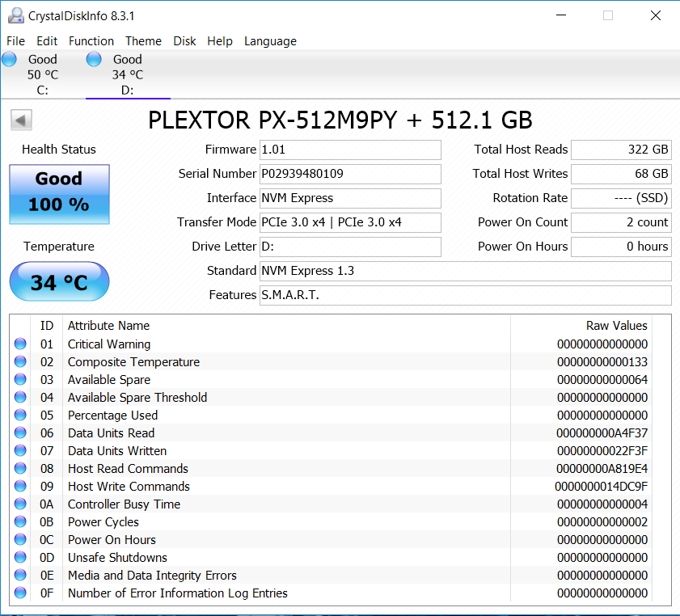This screenshot has width=680, height=616.
Task: Click the Total Host Writes value box
Action: pyautogui.click(x=621, y=174)
